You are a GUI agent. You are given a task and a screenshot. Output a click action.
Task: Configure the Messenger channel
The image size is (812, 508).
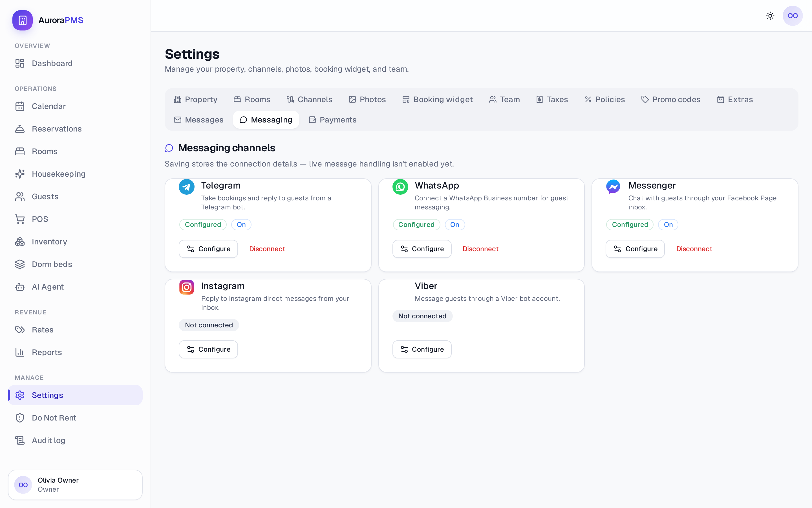pyautogui.click(x=635, y=249)
